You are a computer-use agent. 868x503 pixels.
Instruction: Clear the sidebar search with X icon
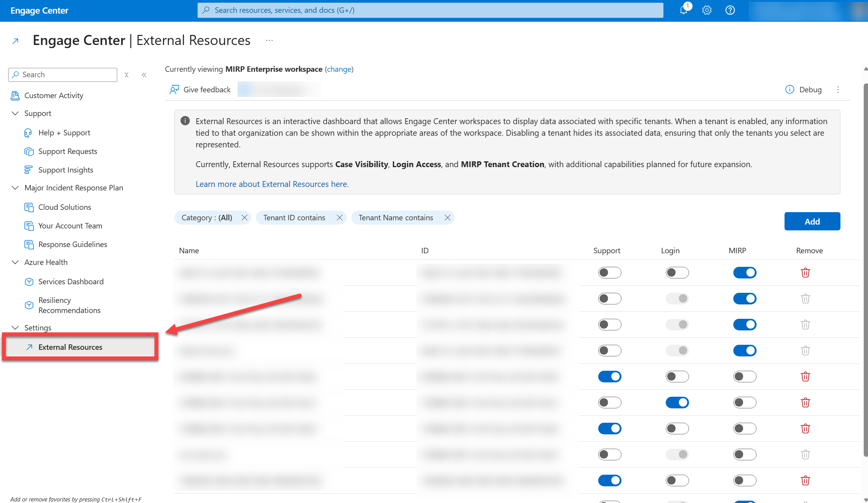127,75
